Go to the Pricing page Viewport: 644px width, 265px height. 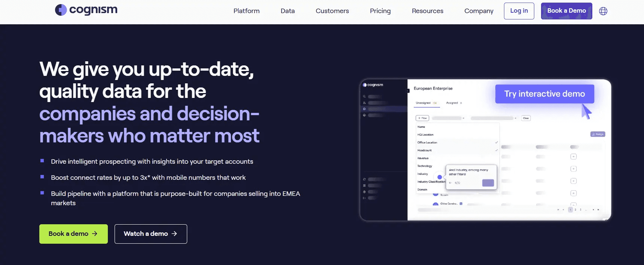[380, 11]
